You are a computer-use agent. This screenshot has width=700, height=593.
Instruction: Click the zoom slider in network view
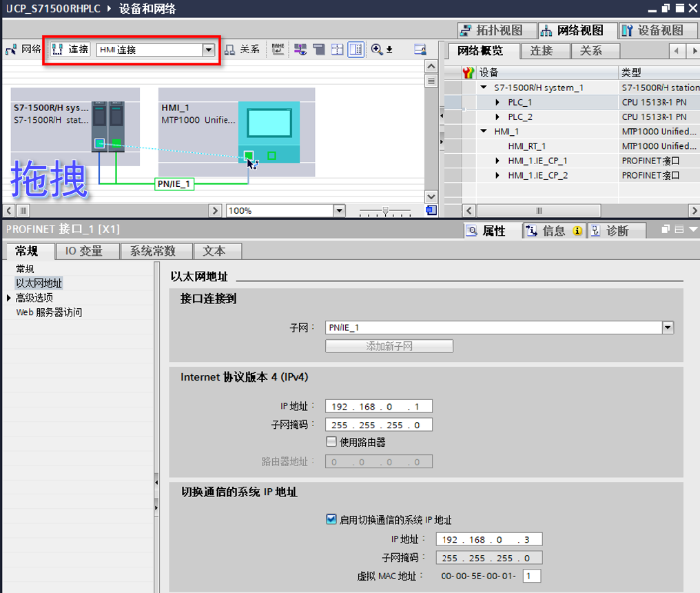pos(386,210)
